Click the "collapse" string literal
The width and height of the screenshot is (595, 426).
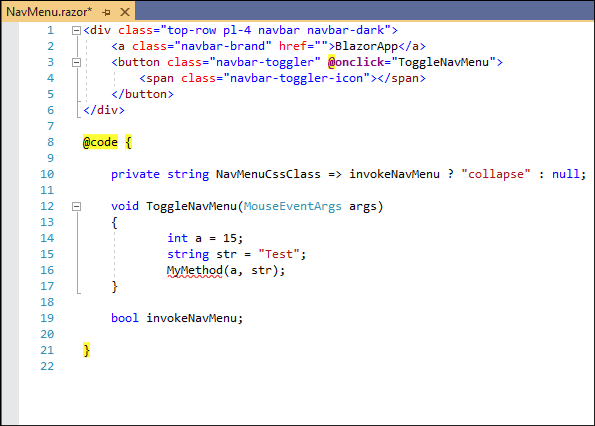(496, 174)
